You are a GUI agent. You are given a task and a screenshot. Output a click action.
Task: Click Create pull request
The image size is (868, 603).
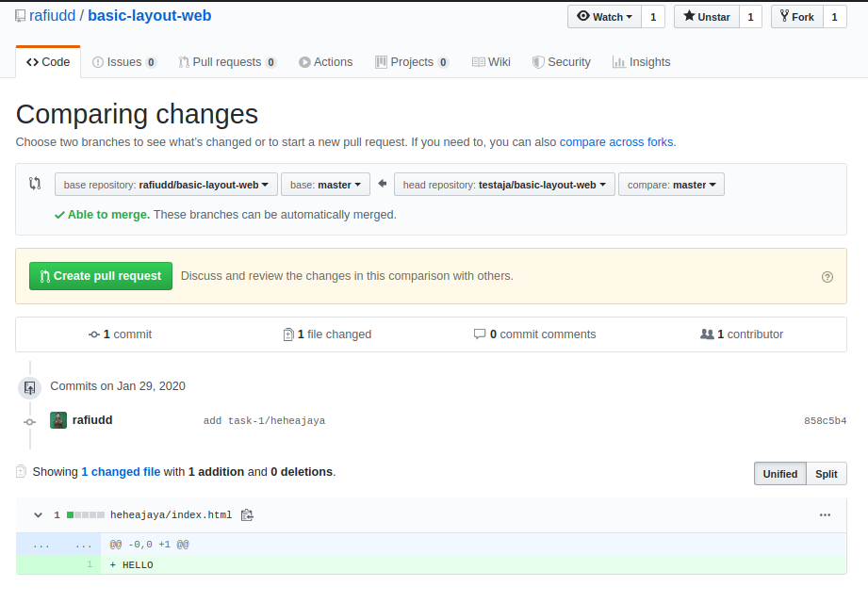[x=101, y=275]
